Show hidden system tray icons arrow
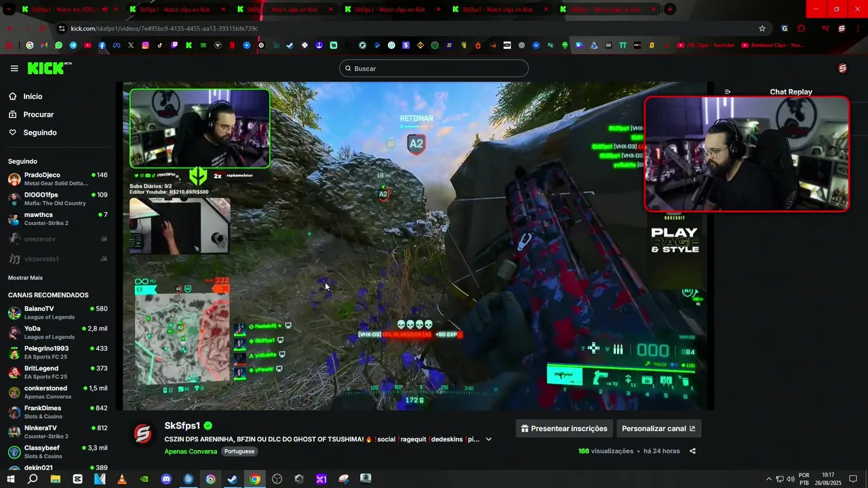Screen dimensions: 868x488 (x=768, y=479)
